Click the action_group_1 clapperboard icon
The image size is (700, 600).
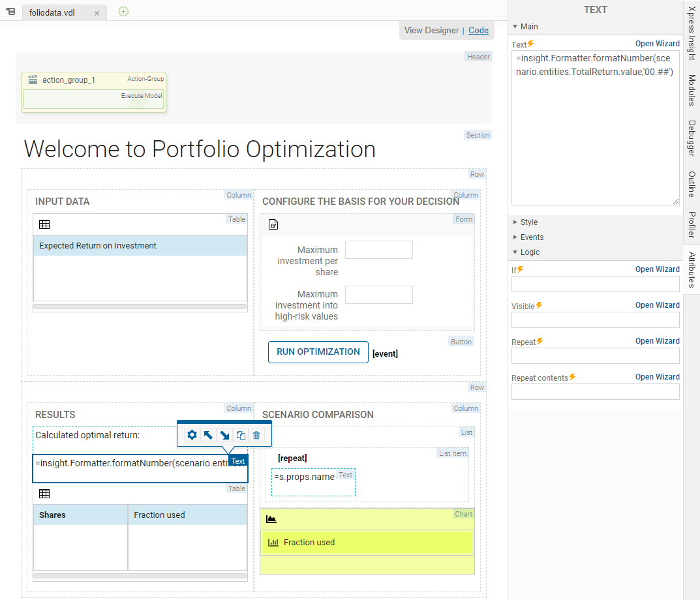[33, 80]
